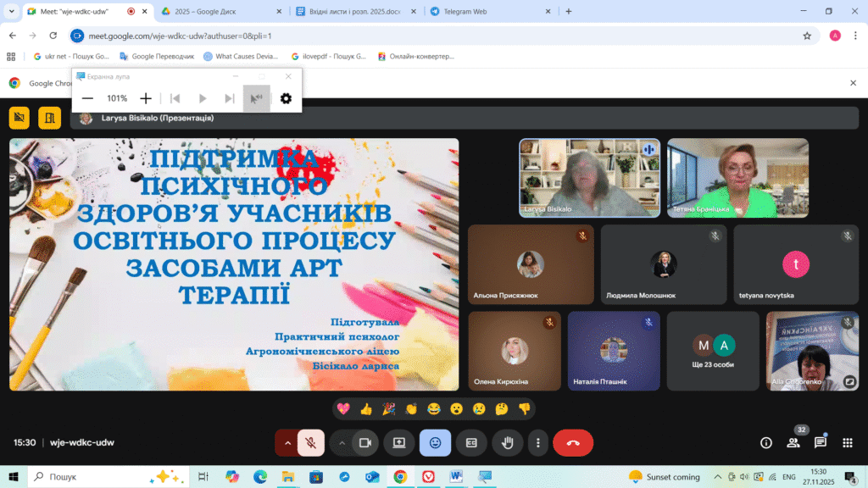This screenshot has height=488, width=868.
Task: Unmute the microphone
Action: (311, 442)
